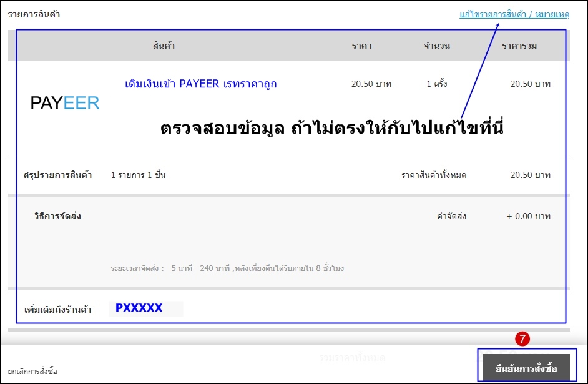Click the ราคา column header
This screenshot has width=588, height=384.
[x=362, y=46]
